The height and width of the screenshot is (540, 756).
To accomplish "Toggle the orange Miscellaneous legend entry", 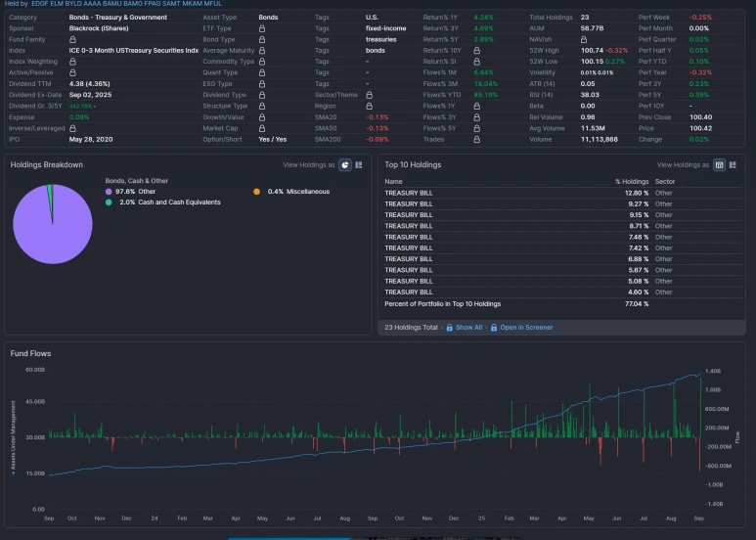I will click(291, 192).
